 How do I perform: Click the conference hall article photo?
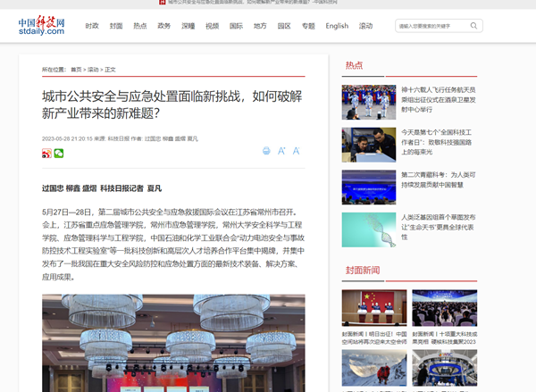pyautogui.click(x=173, y=343)
